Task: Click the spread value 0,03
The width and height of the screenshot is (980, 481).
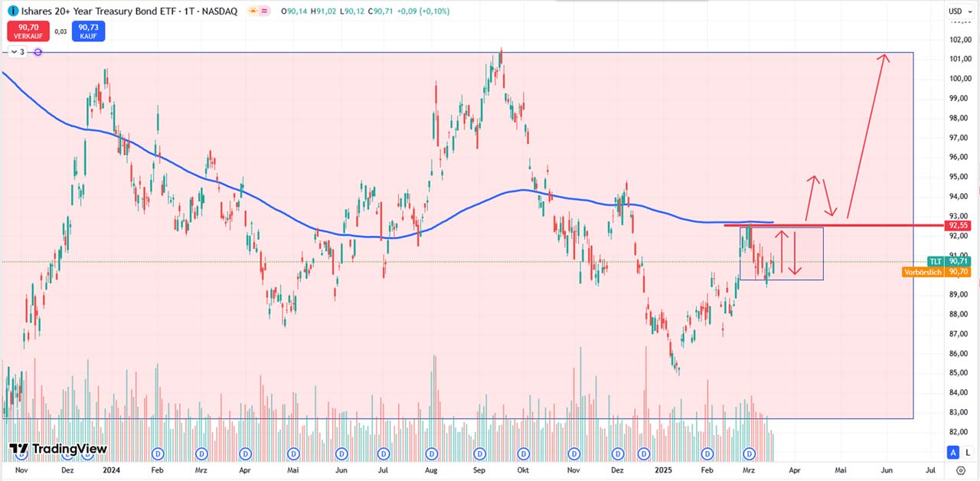Action: click(60, 31)
